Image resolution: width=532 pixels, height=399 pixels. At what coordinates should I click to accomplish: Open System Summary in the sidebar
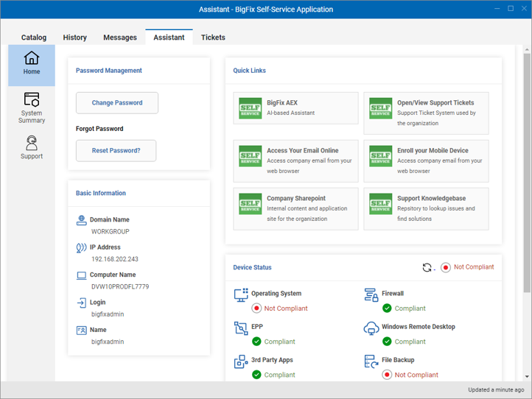32,107
